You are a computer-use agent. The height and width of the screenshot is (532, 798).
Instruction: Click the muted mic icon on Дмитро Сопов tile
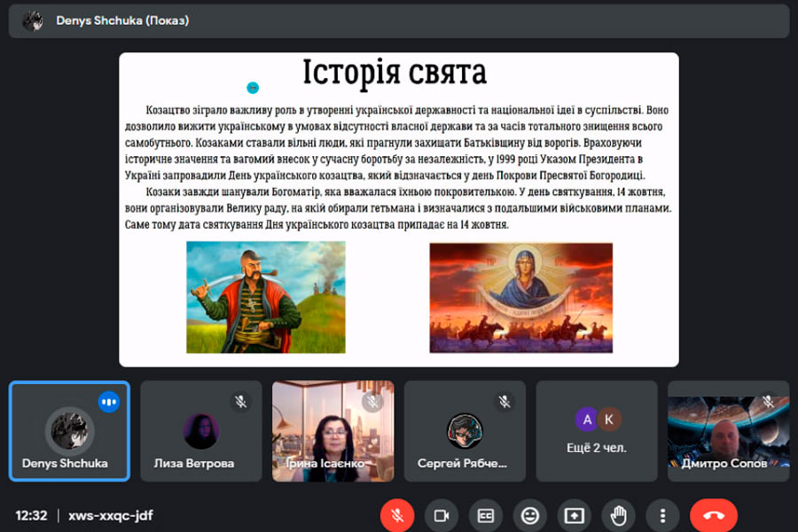tap(768, 402)
